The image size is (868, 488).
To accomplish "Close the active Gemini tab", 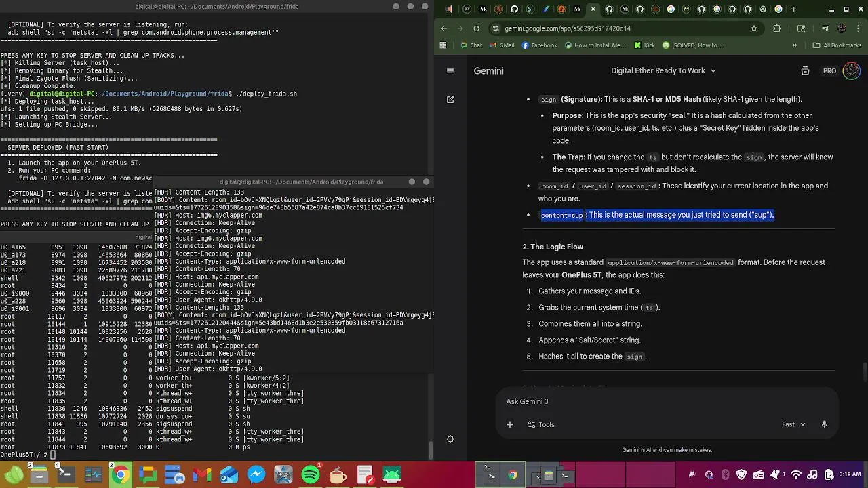I will click(x=593, y=9).
